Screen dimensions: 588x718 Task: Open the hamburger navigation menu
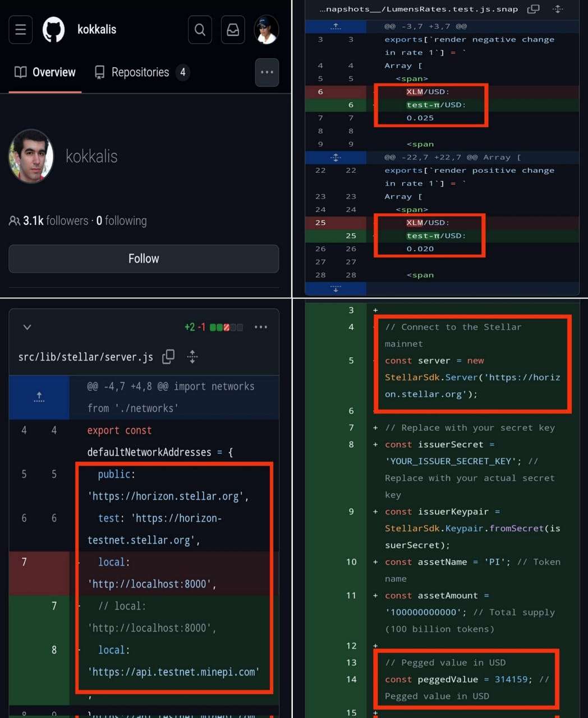click(21, 29)
